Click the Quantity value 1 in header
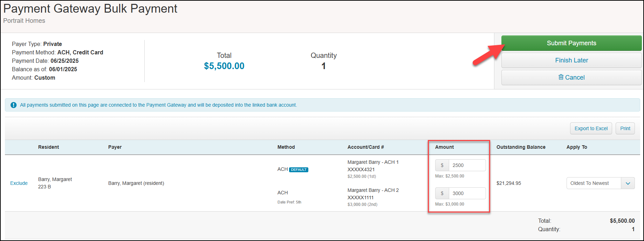The image size is (644, 241). tap(323, 66)
